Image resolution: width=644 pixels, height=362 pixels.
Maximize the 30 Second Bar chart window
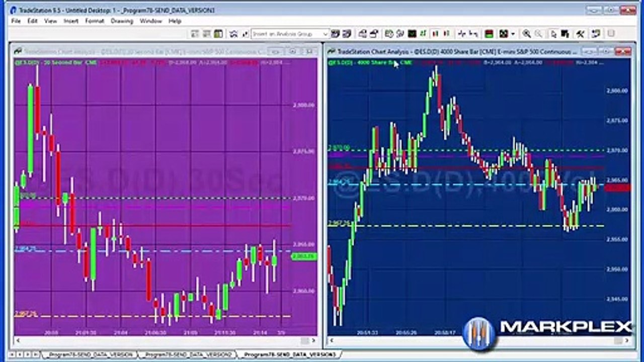pos(292,51)
